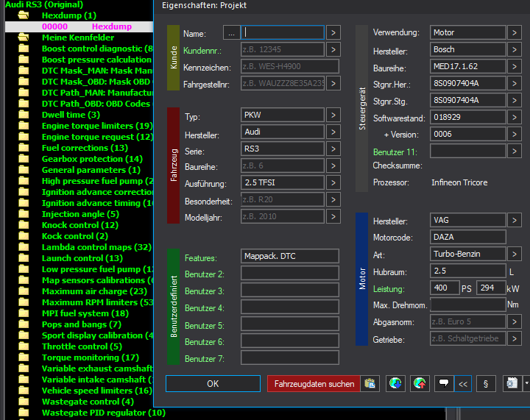Viewport: 530px width, 420px height.
Task: Click the Max. Drehmom. Nm input field
Action: click(x=468, y=305)
